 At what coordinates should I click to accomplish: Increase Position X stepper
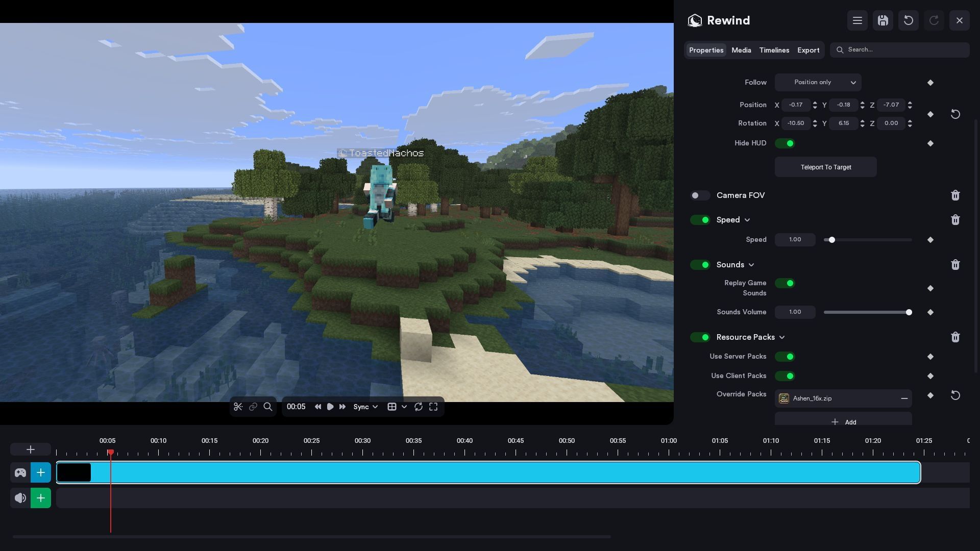(x=815, y=103)
